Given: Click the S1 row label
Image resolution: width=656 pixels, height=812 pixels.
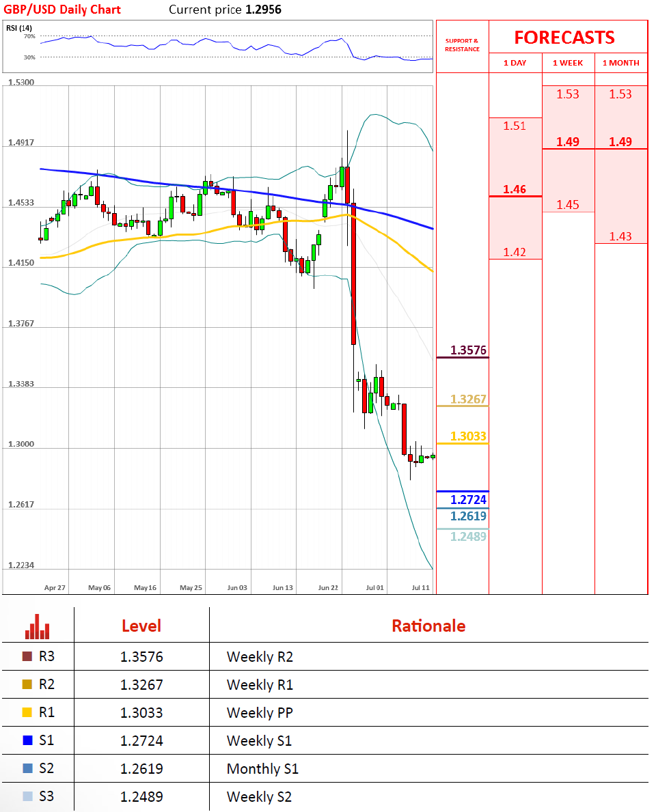Looking at the screenshot, I should (x=46, y=740).
